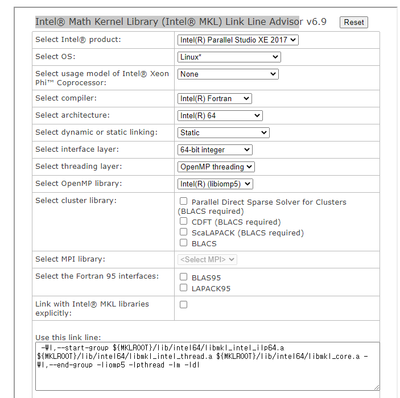Open the threading layer dropdown showing OpenMP threading

(216, 167)
